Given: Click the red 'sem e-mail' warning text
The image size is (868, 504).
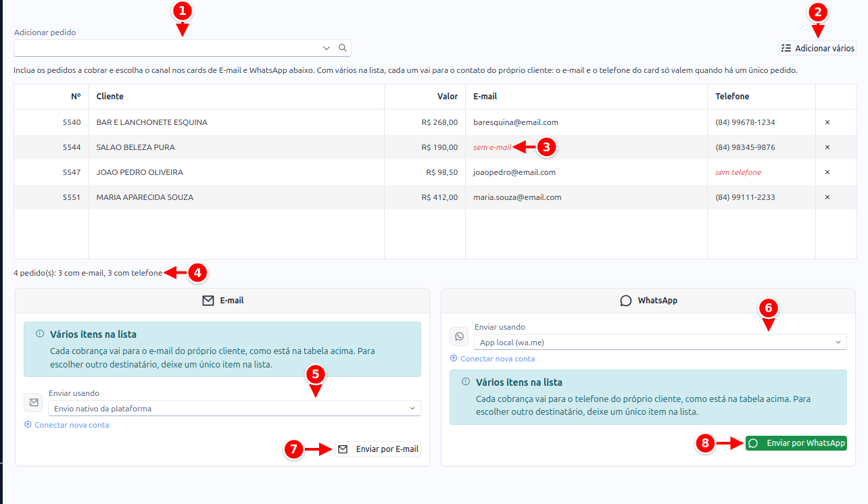Looking at the screenshot, I should coord(492,147).
